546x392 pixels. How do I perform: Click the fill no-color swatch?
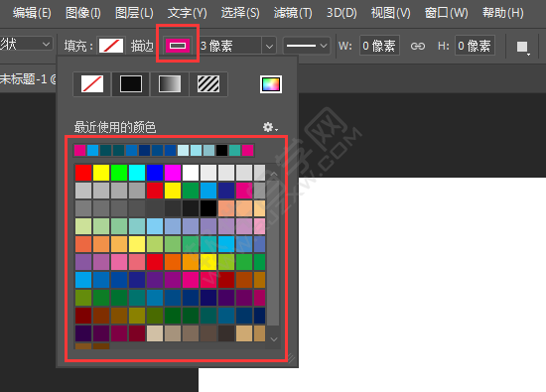[x=111, y=46]
